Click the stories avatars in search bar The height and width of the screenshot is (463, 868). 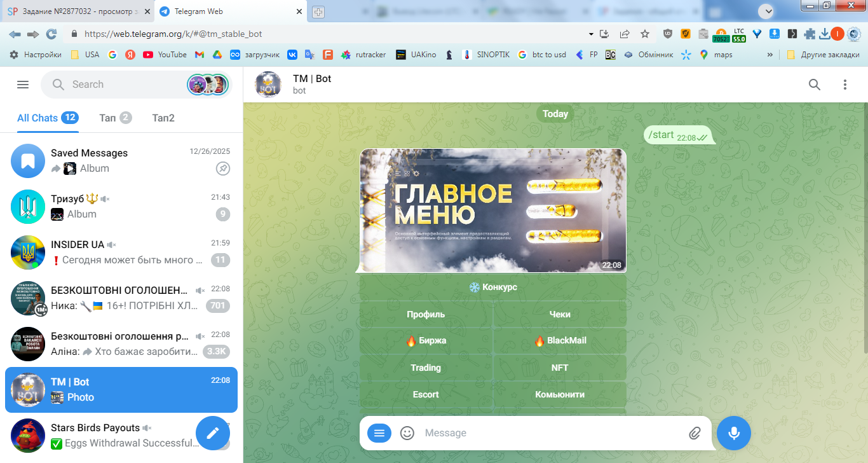(208, 85)
